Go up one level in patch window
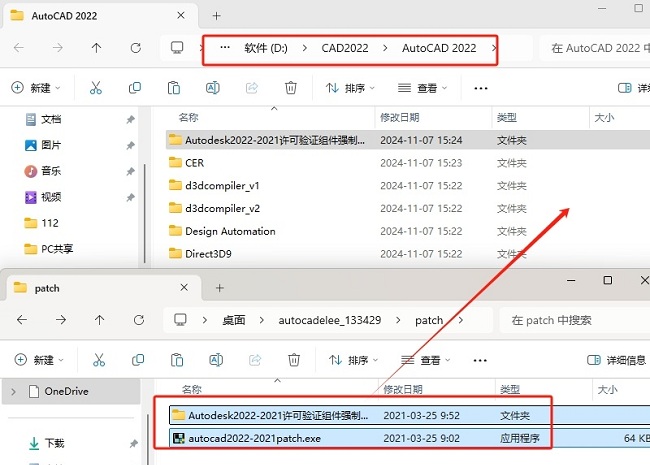This screenshot has width=650, height=465. pyautogui.click(x=99, y=320)
